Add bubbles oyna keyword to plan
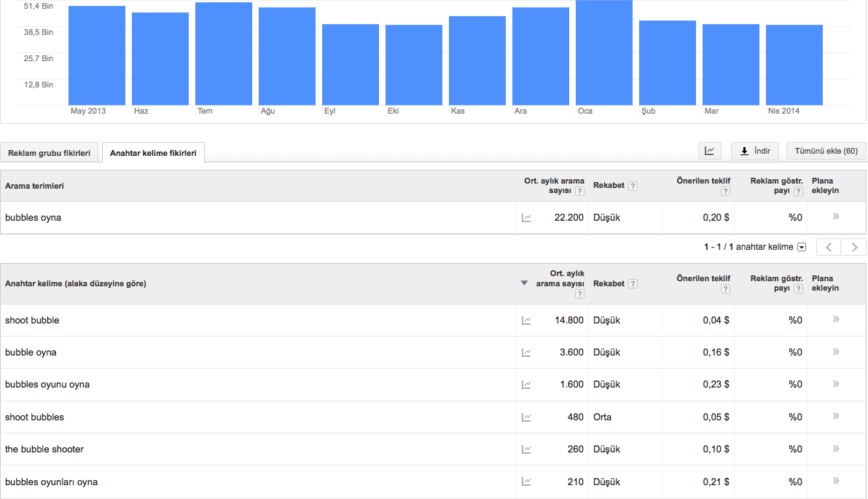Viewport: 868px width, 499px height. pyautogui.click(x=835, y=217)
